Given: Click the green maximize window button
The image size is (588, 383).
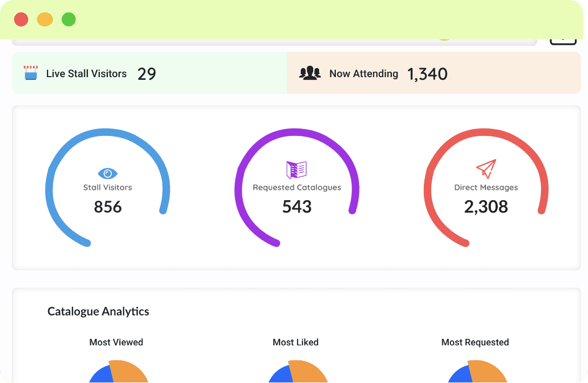Looking at the screenshot, I should [69, 19].
